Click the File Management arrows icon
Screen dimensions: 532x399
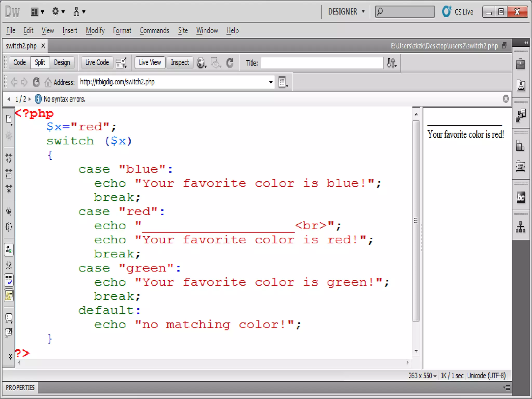coord(392,63)
